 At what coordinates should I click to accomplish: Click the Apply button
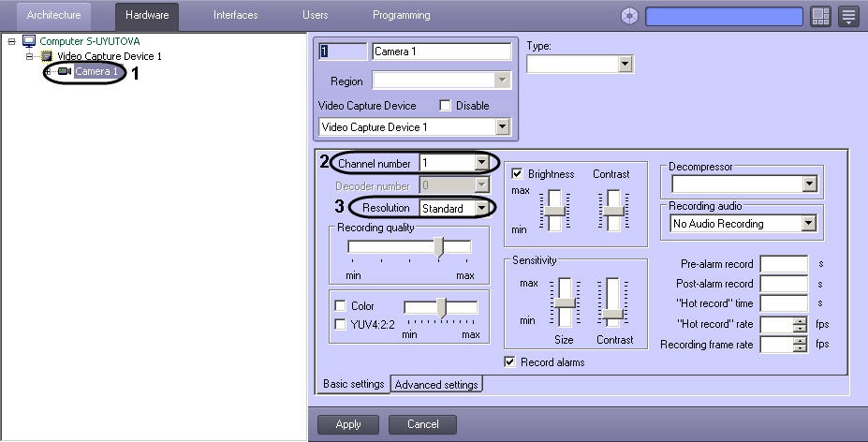tap(348, 424)
